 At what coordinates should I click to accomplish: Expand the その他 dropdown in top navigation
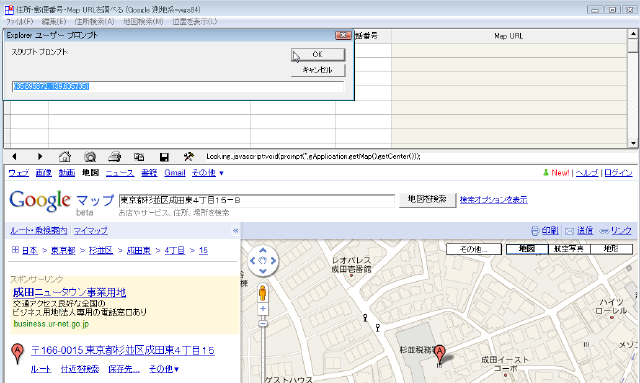pos(208,173)
